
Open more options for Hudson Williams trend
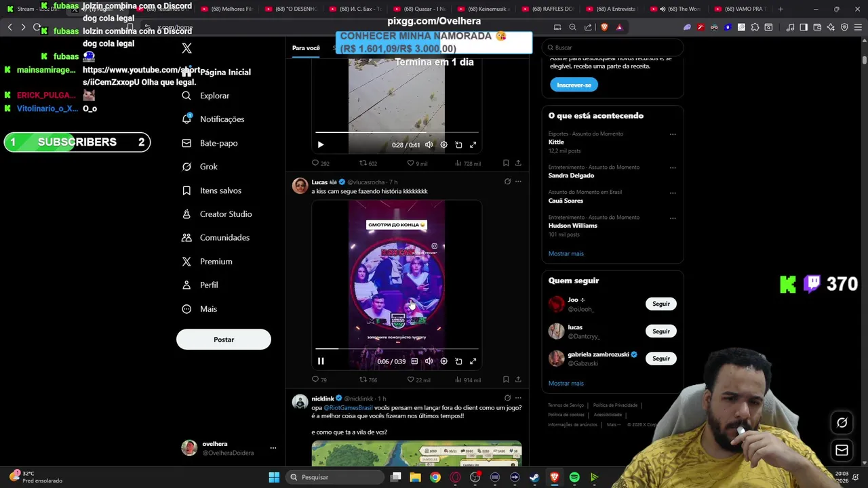coord(673,218)
